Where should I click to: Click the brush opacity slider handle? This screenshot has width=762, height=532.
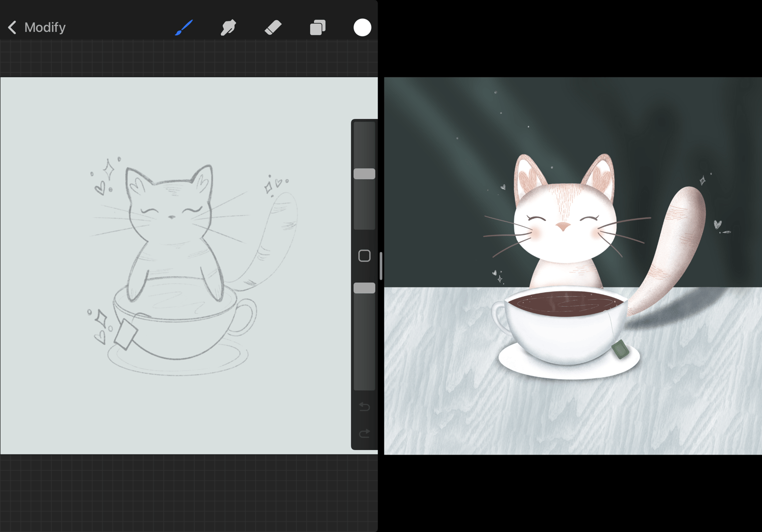[364, 288]
